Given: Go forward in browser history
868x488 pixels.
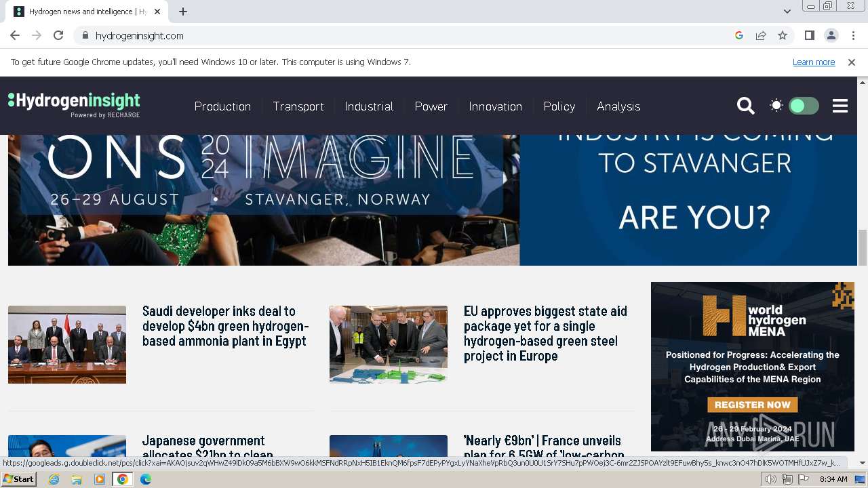Looking at the screenshot, I should 37,35.
